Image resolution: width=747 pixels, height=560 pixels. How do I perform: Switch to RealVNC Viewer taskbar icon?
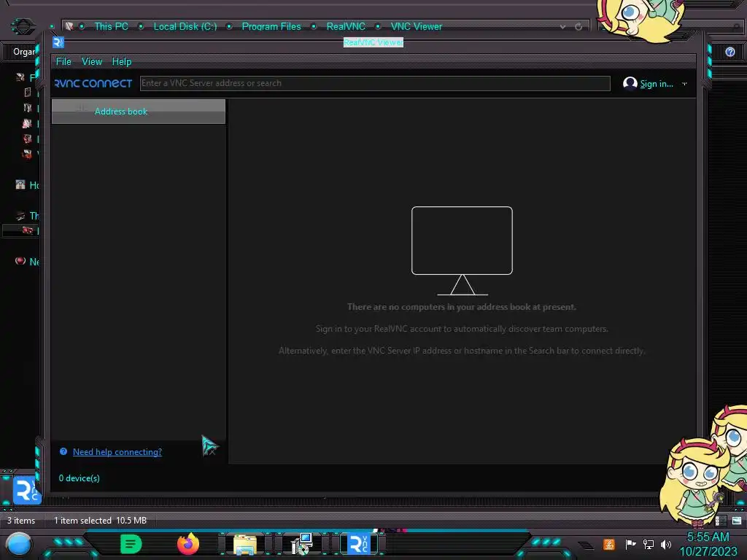point(359,544)
